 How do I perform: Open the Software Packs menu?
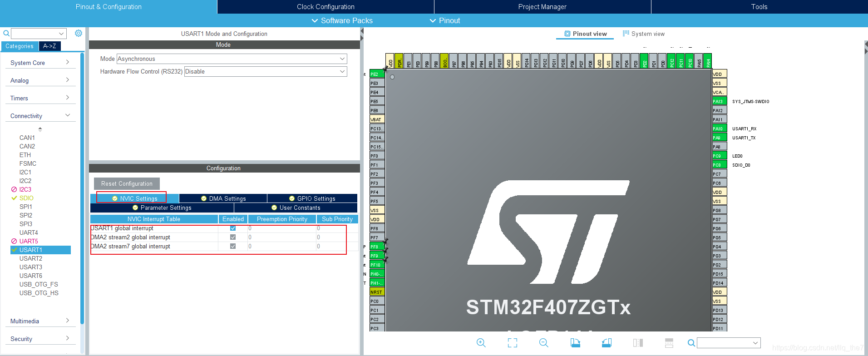[x=342, y=20]
